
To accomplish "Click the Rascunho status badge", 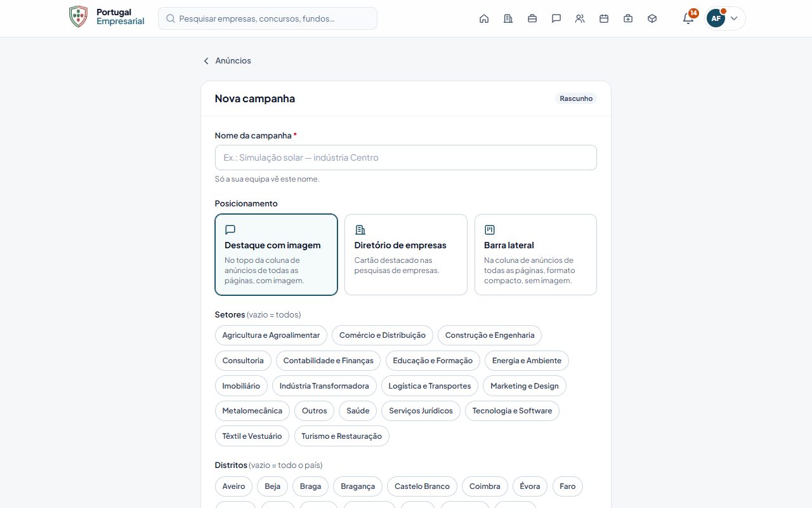I will pyautogui.click(x=576, y=98).
